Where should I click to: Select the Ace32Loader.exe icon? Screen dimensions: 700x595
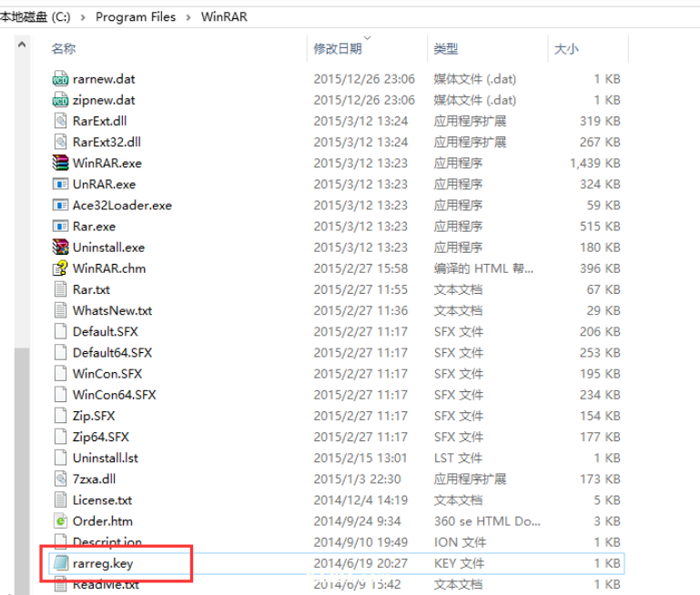point(60,206)
